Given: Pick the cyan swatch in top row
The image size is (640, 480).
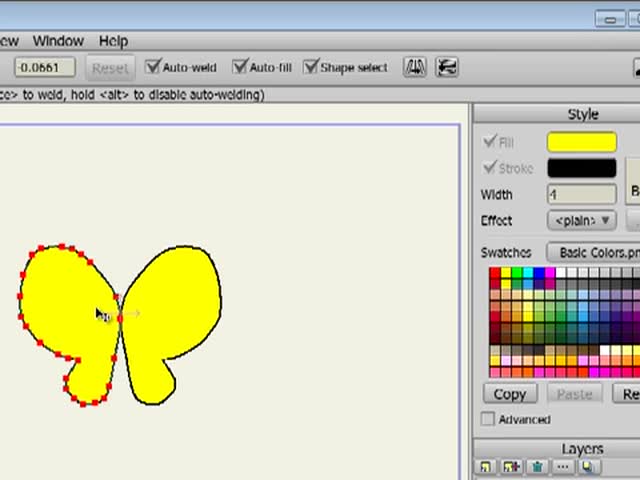Looking at the screenshot, I should [x=528, y=273].
